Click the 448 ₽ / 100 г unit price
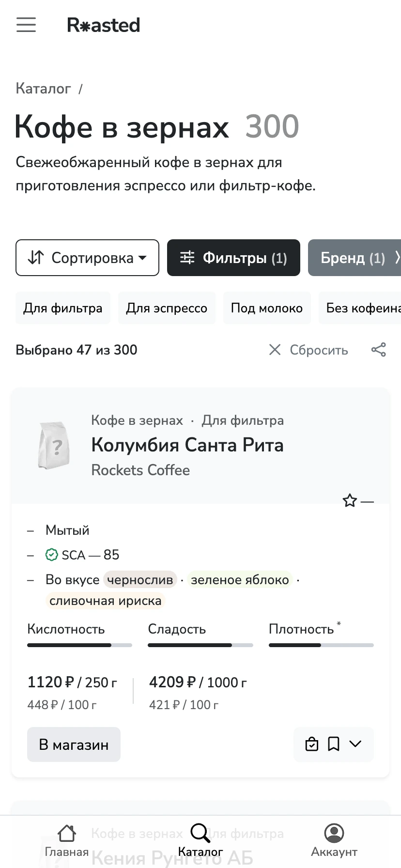The image size is (401, 868). coord(62,705)
